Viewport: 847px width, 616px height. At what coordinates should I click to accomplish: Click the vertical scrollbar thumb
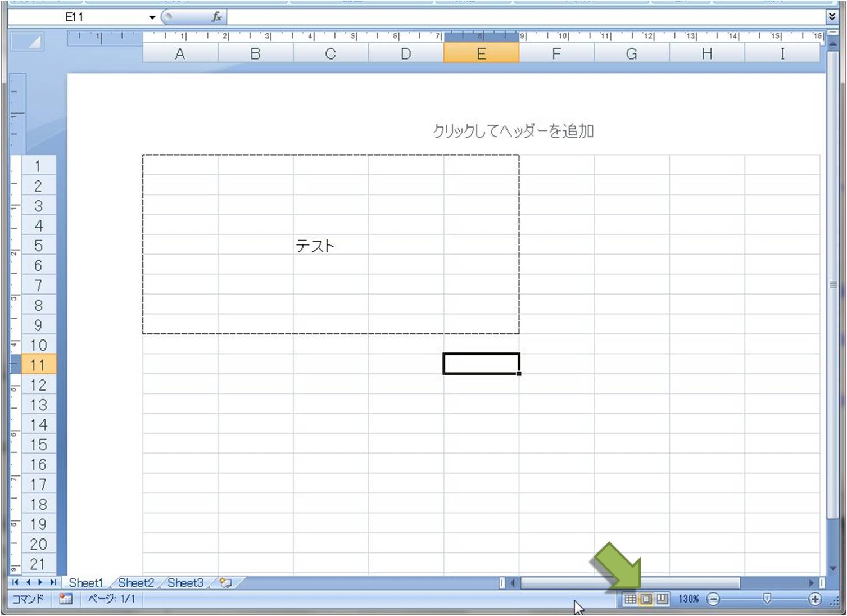pyautogui.click(x=833, y=284)
